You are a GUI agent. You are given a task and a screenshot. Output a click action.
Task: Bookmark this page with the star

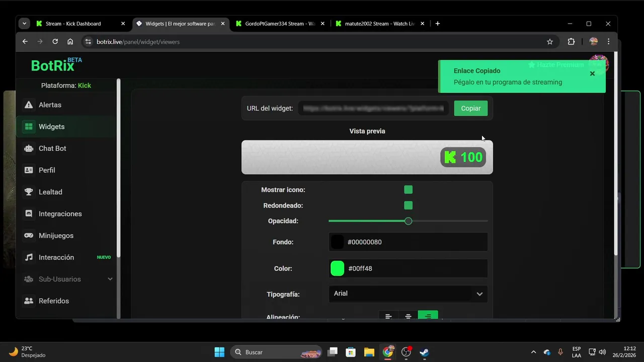[x=550, y=42]
